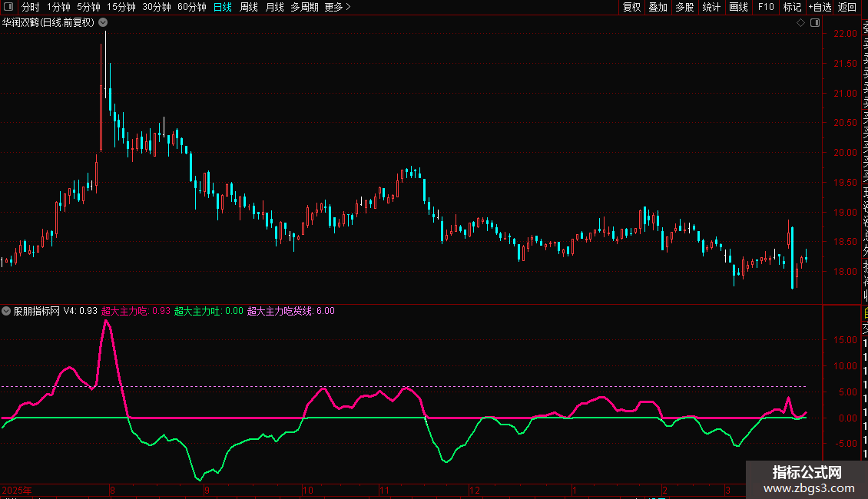Open the 复权 adjustment options
This screenshot has height=499, width=868.
[631, 7]
